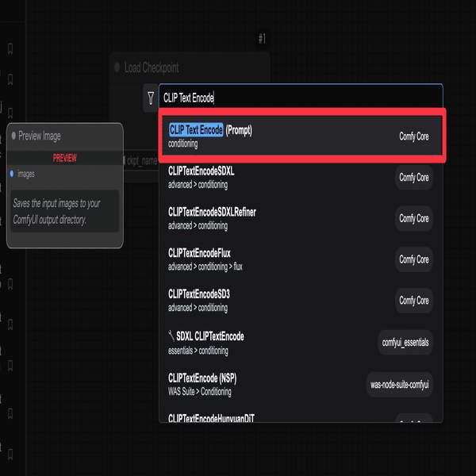Click the Preview Image node title
476x476 pixels.
[x=40, y=136]
